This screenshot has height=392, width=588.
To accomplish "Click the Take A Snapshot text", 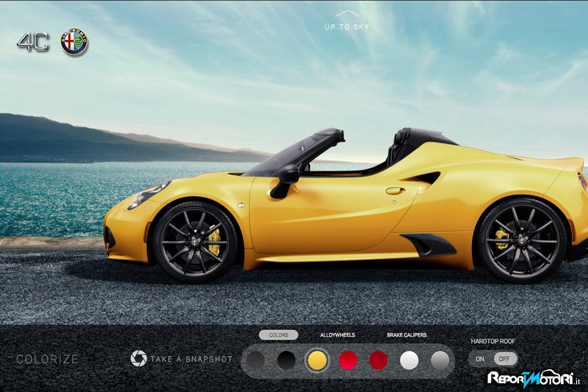I will coord(191,359).
